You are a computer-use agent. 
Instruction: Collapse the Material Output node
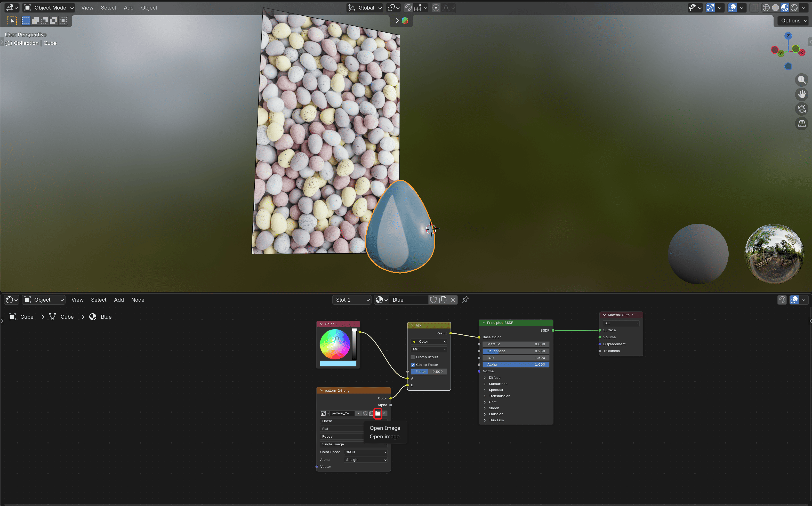[x=605, y=315]
